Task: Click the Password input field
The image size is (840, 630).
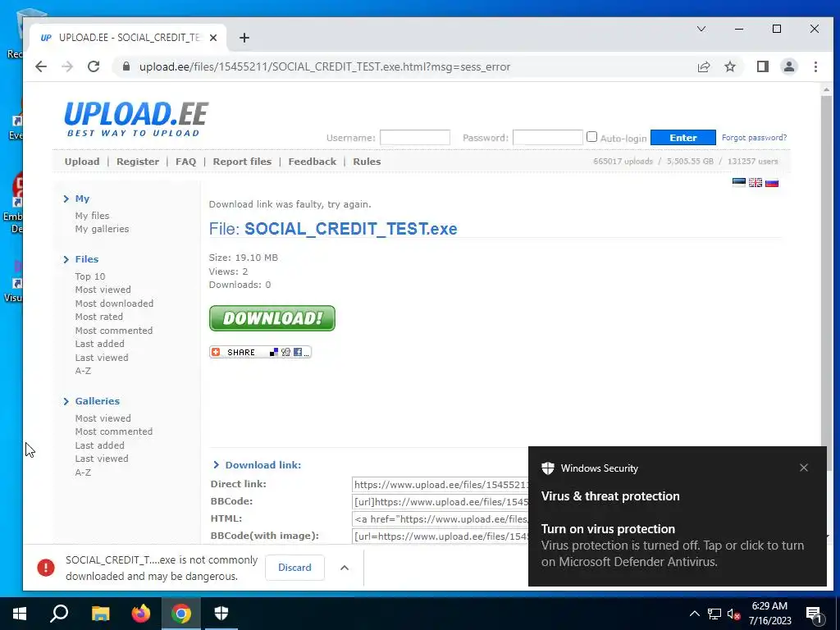Action: pos(547,138)
